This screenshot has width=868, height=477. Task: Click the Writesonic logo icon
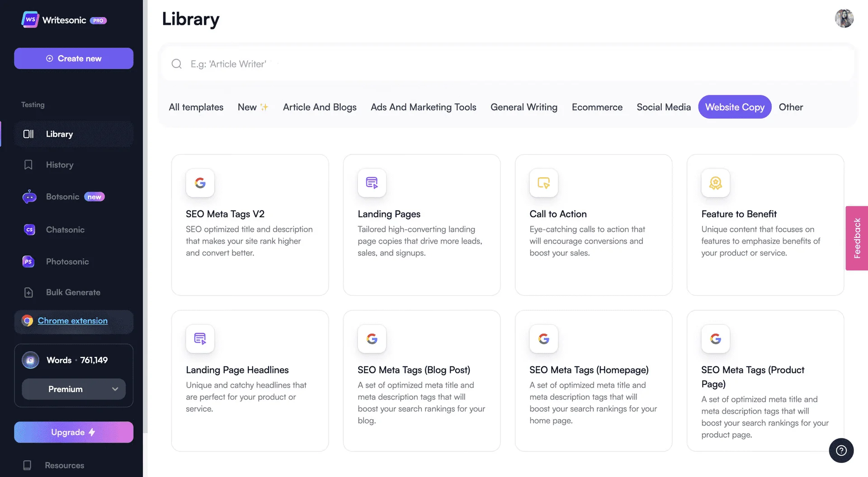tap(30, 20)
